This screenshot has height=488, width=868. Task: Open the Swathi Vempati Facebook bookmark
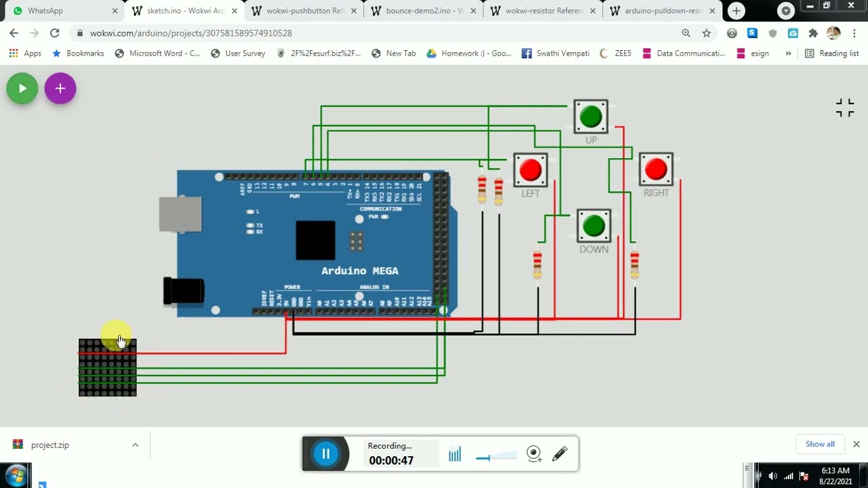(x=555, y=53)
